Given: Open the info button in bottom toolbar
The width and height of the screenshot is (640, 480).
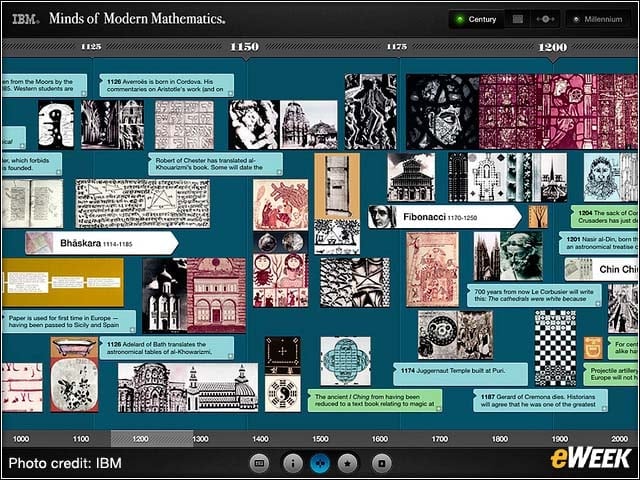Looking at the screenshot, I should click(293, 463).
